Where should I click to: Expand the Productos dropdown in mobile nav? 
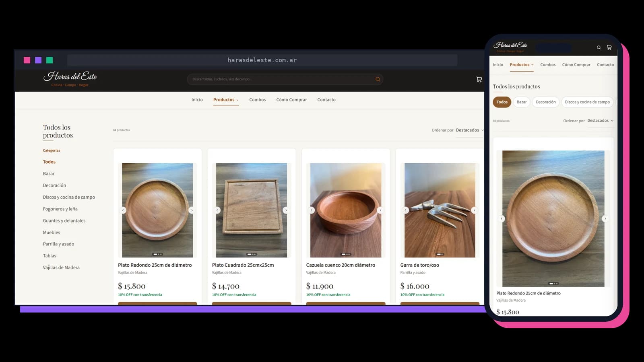tap(522, 65)
